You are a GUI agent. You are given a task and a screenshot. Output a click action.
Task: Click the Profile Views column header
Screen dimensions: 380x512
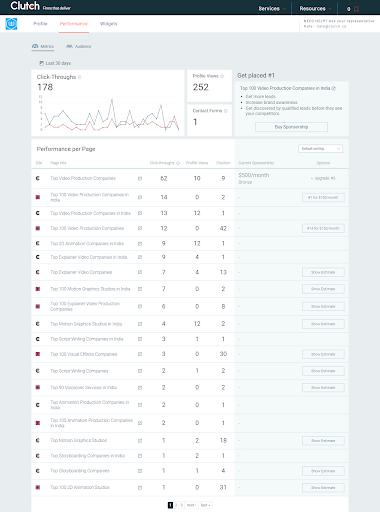click(x=197, y=163)
